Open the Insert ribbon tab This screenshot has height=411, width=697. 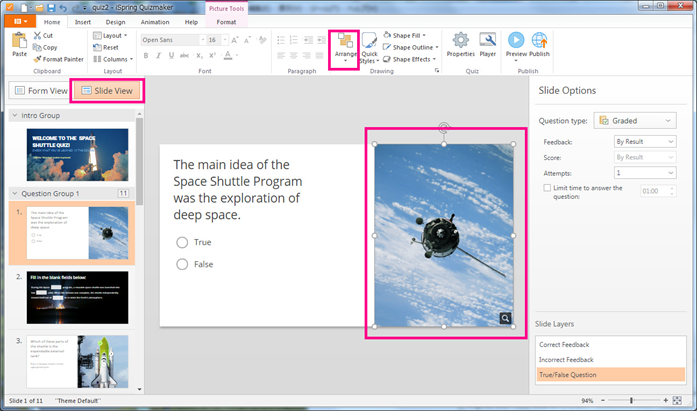pos(83,22)
